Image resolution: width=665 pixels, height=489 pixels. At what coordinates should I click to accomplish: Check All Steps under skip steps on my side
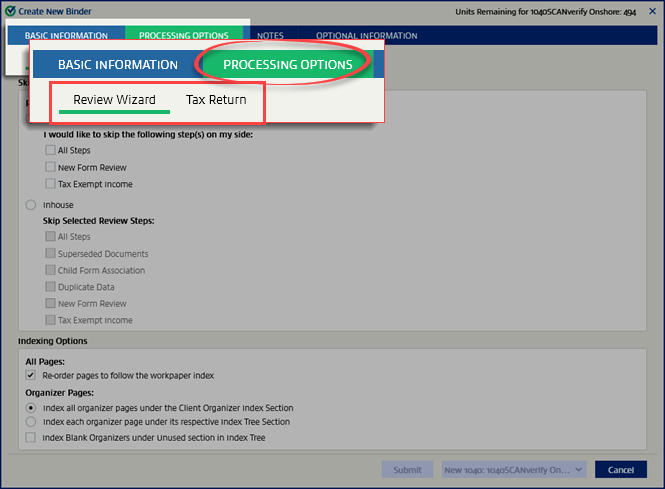click(x=50, y=150)
